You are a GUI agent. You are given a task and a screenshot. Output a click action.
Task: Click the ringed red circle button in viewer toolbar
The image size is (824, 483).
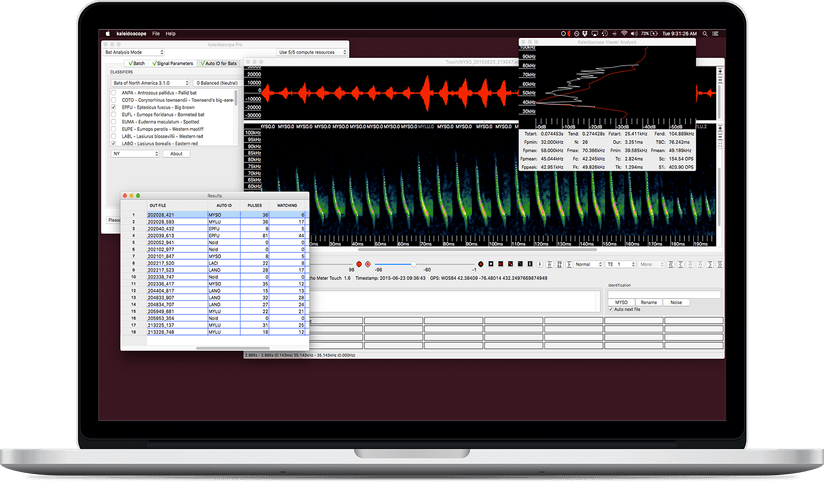368,264
